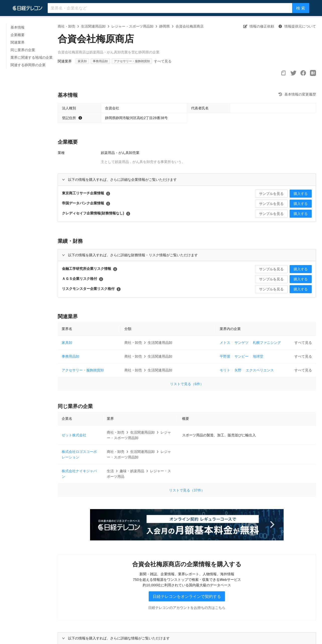Viewport: 322px width, 644px height.
Task: Click the history icon for 基本情報の変更履歴
Action: pos(280,94)
